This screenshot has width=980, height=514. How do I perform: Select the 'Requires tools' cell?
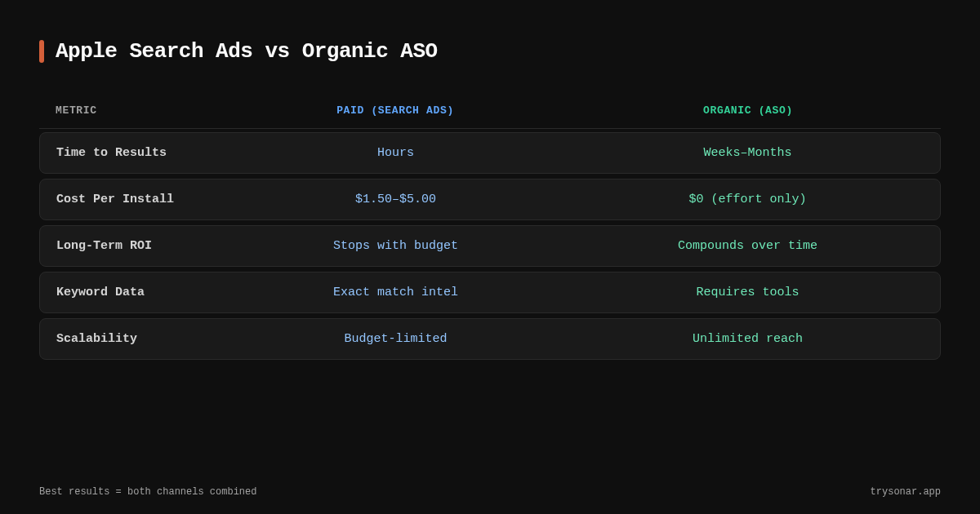click(747, 292)
